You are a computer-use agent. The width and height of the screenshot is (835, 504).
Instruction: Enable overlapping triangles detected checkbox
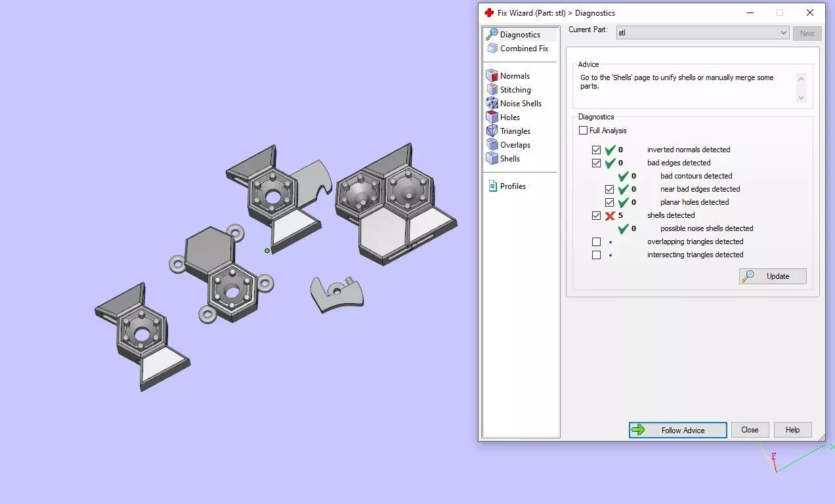pyautogui.click(x=596, y=241)
